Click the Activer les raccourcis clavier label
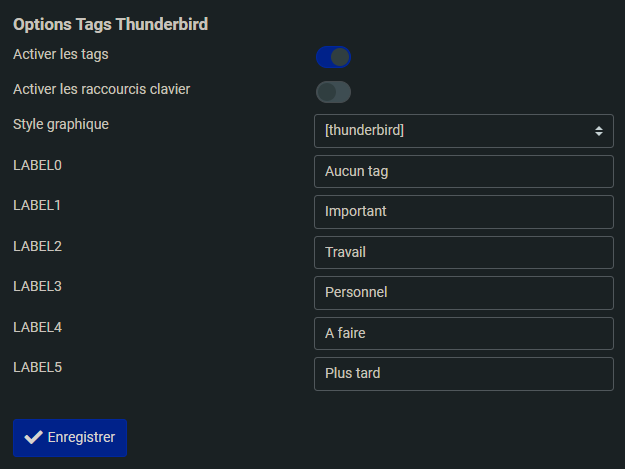This screenshot has height=469, width=625. (101, 89)
